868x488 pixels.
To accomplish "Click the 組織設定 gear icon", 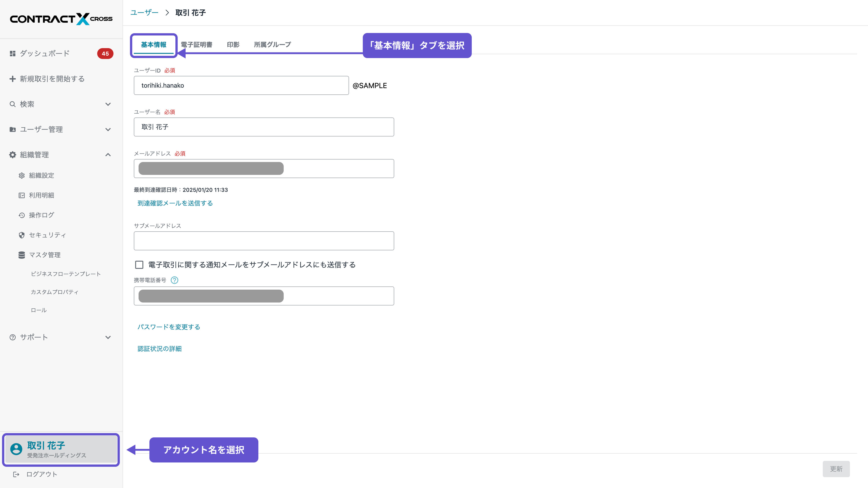I will coord(21,176).
